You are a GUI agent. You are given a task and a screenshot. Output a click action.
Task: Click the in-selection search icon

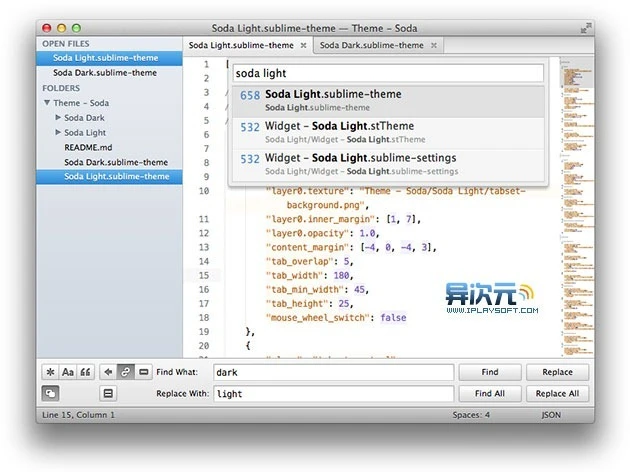coord(145,372)
